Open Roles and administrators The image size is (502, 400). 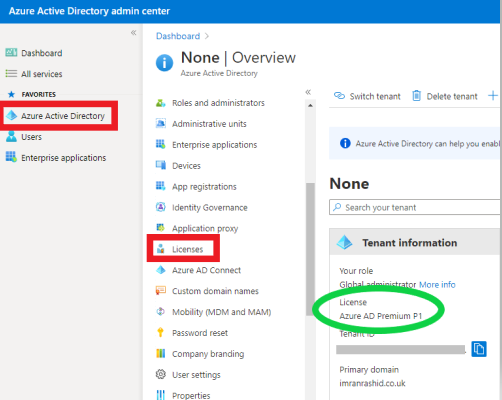tap(218, 103)
